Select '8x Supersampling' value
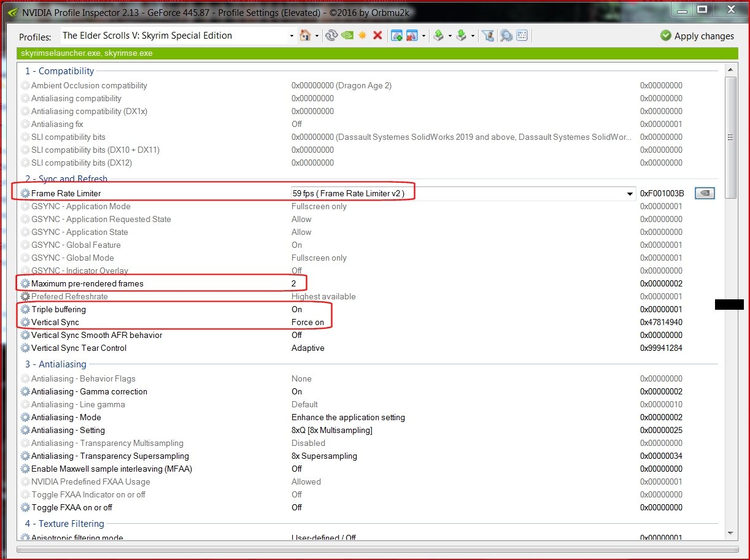 pyautogui.click(x=324, y=456)
